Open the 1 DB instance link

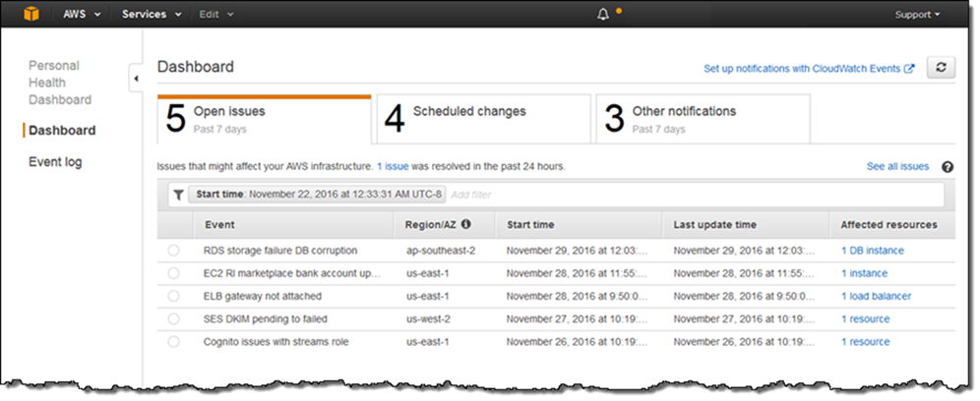tap(873, 251)
